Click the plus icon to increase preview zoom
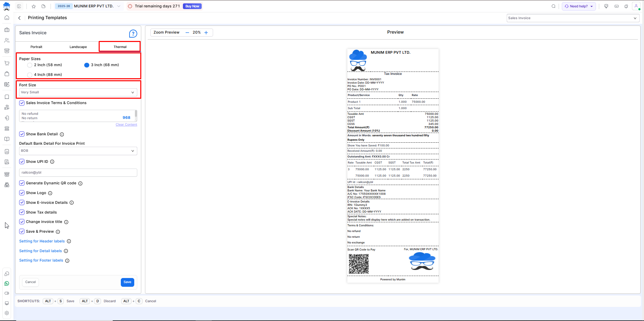This screenshot has height=321, width=644. coord(206,33)
